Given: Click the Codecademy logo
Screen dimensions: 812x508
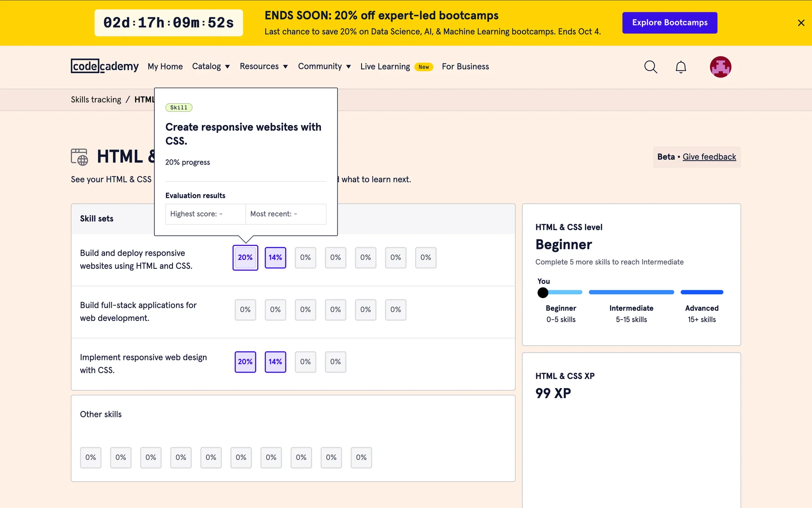Looking at the screenshot, I should [x=104, y=66].
